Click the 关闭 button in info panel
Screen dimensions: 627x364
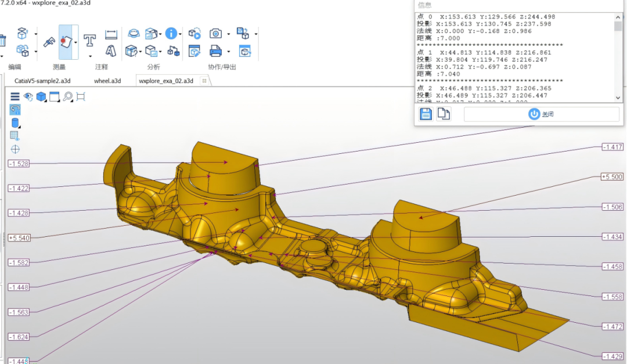(x=541, y=114)
